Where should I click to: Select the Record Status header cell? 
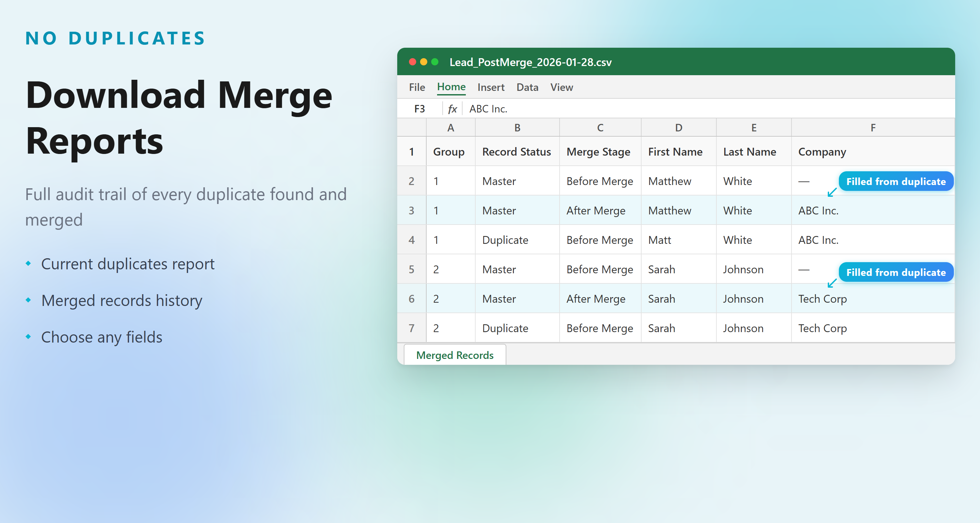coord(516,152)
